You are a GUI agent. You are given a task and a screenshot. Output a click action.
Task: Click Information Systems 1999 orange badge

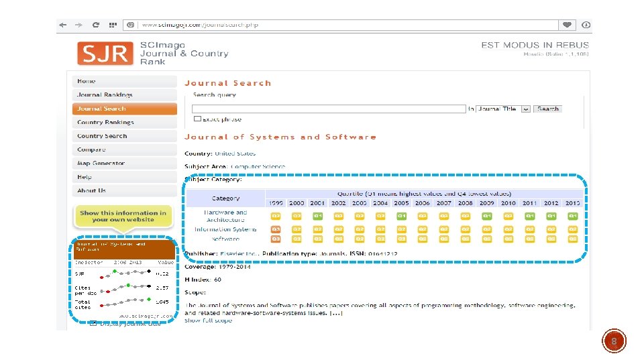tap(276, 229)
